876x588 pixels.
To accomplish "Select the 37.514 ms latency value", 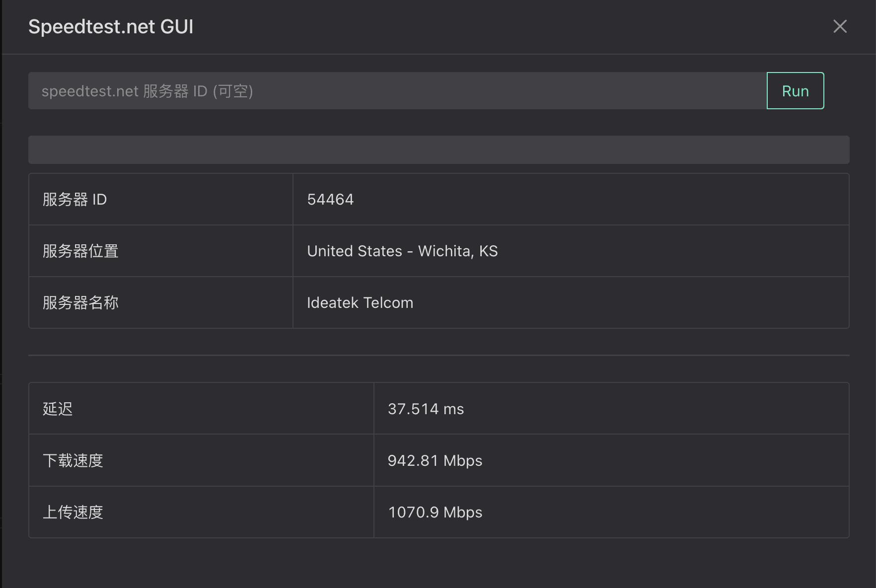I will point(426,409).
